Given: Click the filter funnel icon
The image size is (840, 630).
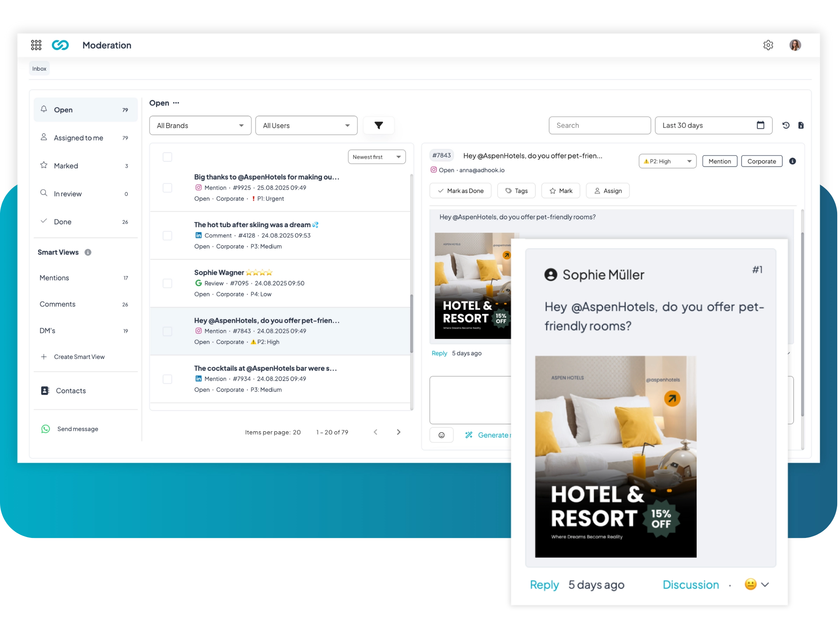Looking at the screenshot, I should pyautogui.click(x=379, y=126).
